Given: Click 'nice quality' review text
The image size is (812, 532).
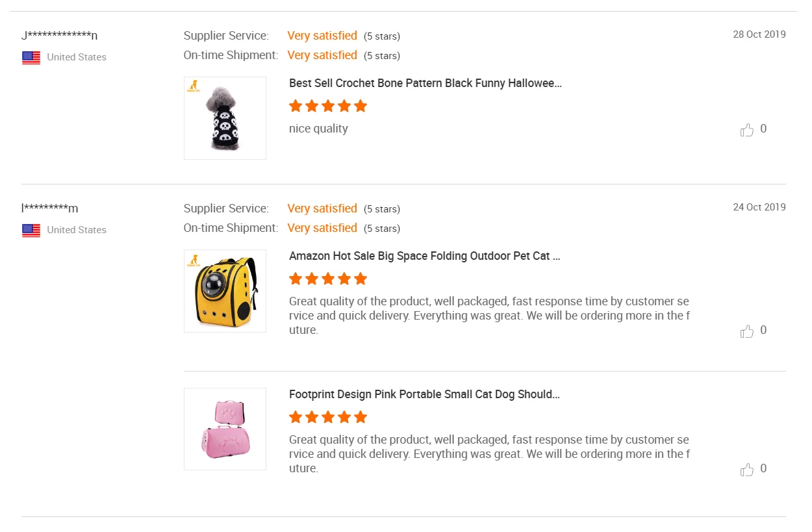Looking at the screenshot, I should [x=318, y=129].
